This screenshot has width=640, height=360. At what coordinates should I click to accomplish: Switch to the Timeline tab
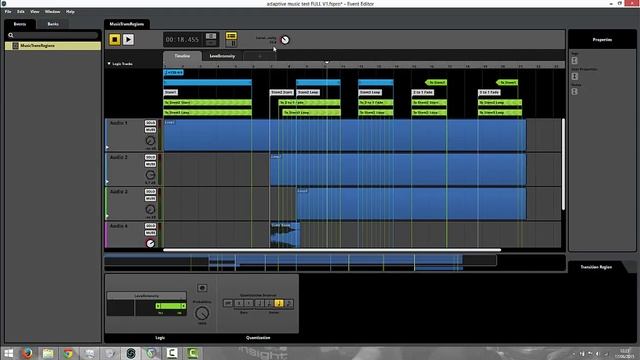coord(182,56)
